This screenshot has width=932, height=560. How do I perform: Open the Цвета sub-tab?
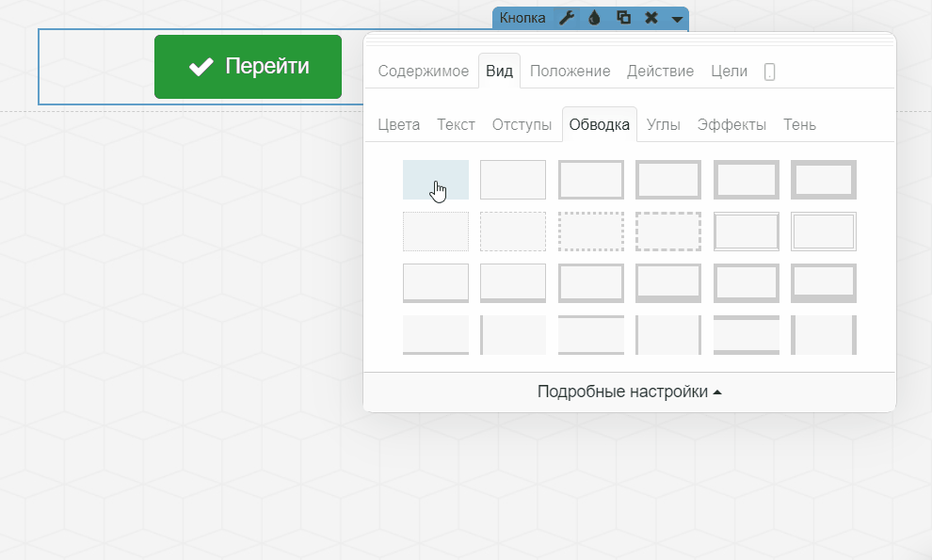click(399, 124)
